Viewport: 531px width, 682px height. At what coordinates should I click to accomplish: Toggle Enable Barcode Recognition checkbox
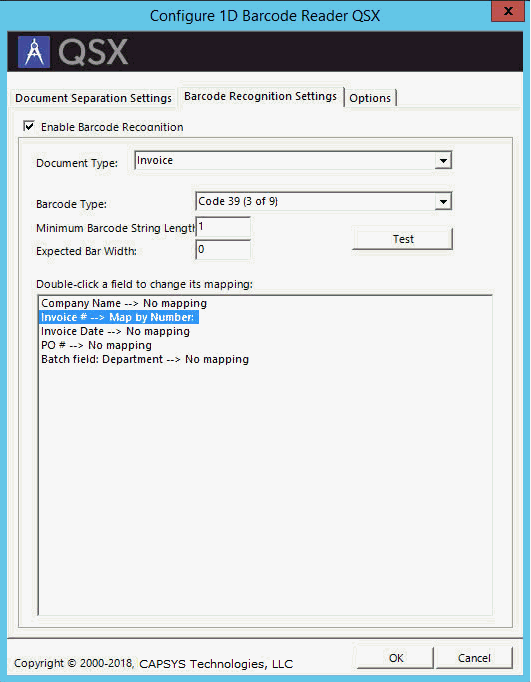(x=29, y=127)
